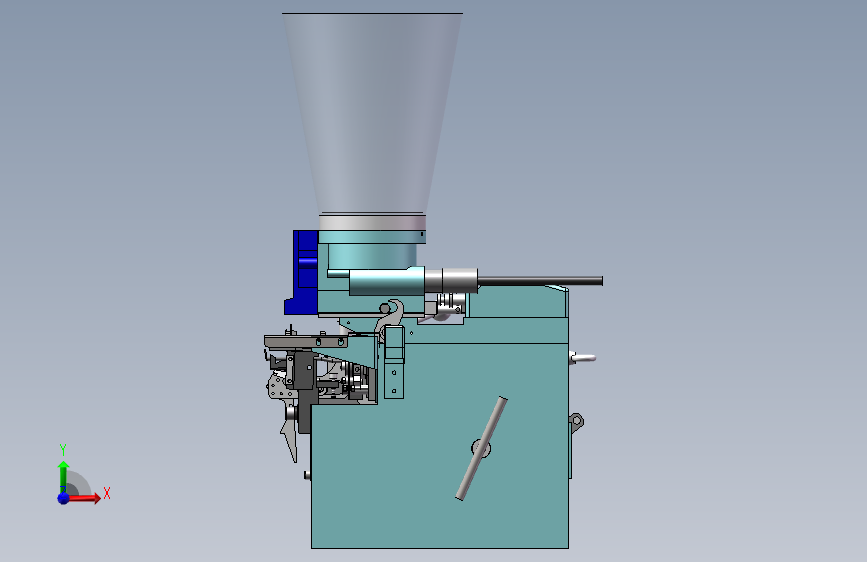The image size is (867, 562).
Task: Select the eye-ring lug on cabinet's right edge
Action: click(x=576, y=422)
